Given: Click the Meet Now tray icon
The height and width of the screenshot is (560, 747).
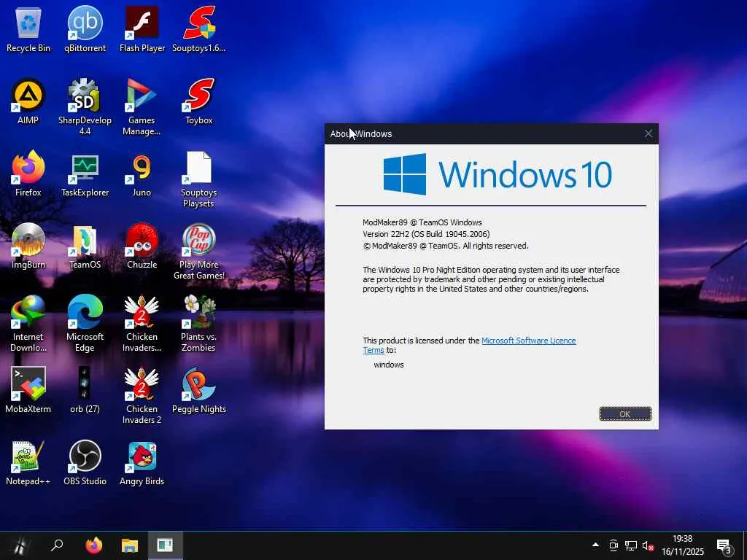Looking at the screenshot, I should 614,545.
